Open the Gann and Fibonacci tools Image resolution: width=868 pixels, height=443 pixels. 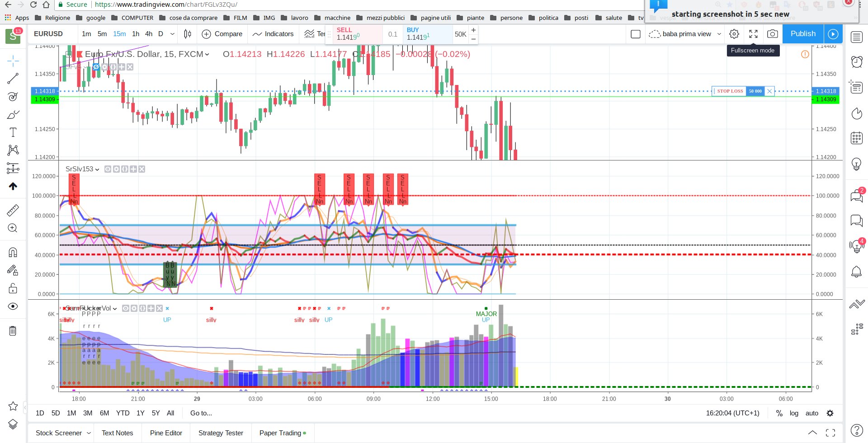click(13, 96)
